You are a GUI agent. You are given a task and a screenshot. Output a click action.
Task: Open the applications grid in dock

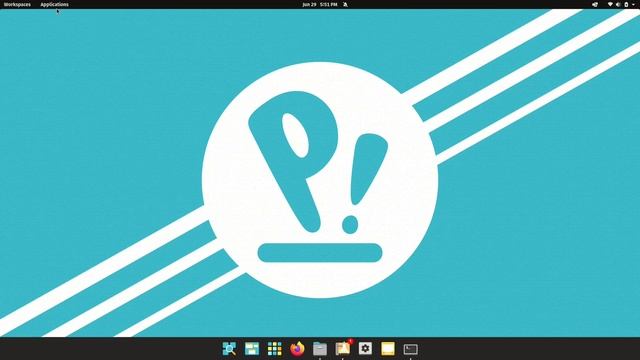(274, 349)
